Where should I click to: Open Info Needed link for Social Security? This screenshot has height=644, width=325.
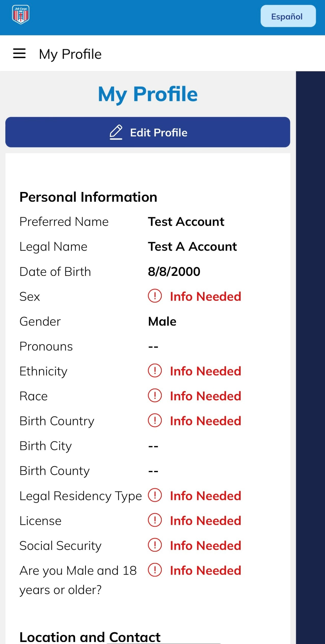[x=205, y=546]
